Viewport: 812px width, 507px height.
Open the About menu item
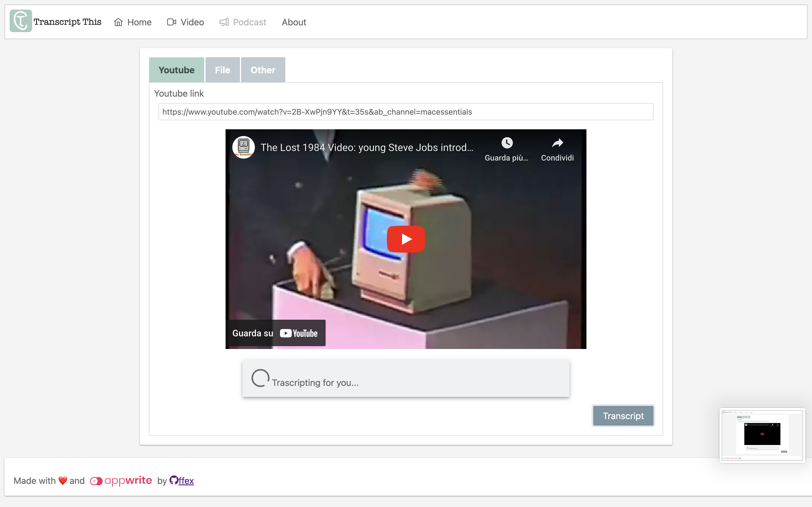coord(294,22)
